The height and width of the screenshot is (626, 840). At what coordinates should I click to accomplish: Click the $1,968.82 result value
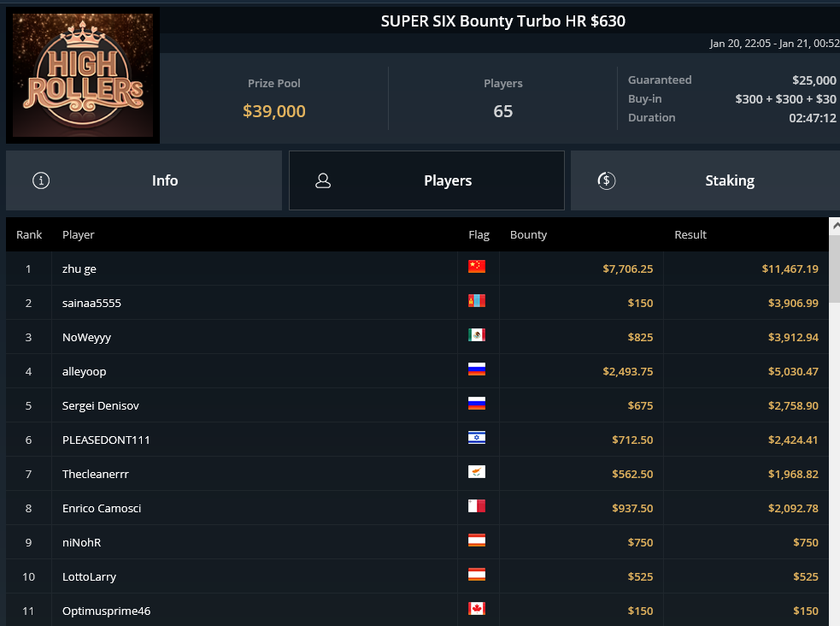point(793,475)
